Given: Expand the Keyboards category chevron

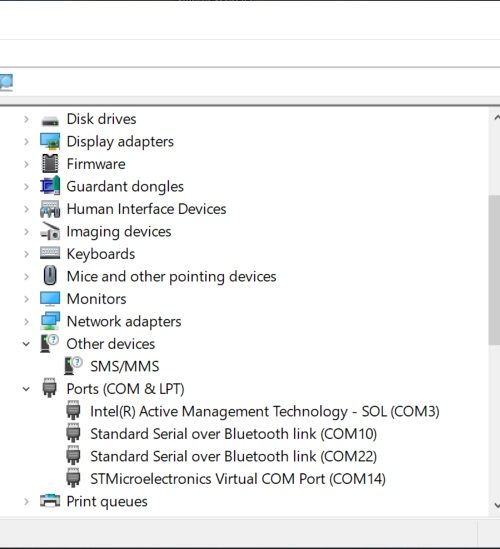Looking at the screenshot, I should (26, 254).
